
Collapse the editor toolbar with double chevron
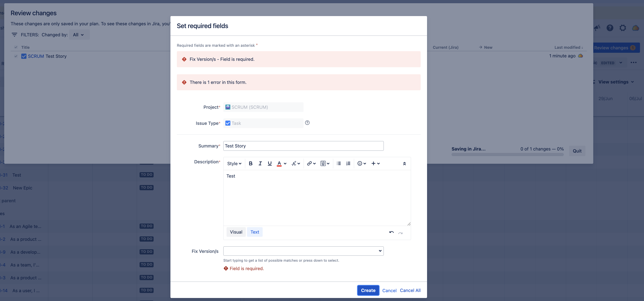pos(404,163)
